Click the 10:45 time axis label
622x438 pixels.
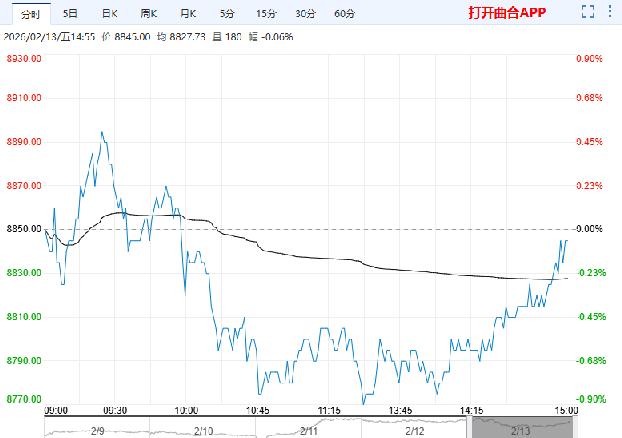coord(259,411)
